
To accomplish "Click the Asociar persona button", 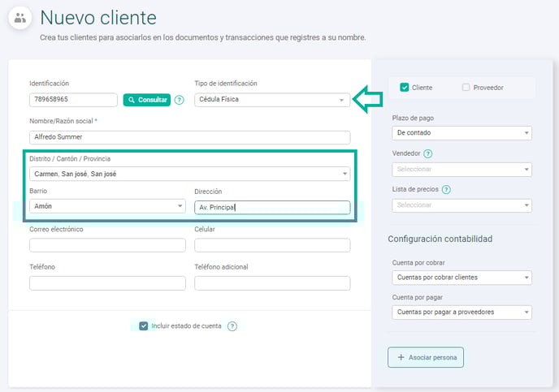I will (x=426, y=357).
